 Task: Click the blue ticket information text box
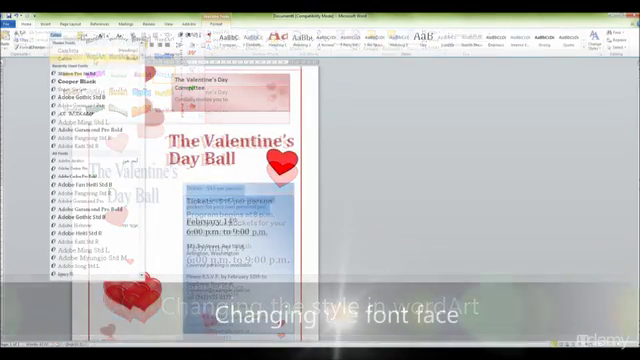(238, 258)
